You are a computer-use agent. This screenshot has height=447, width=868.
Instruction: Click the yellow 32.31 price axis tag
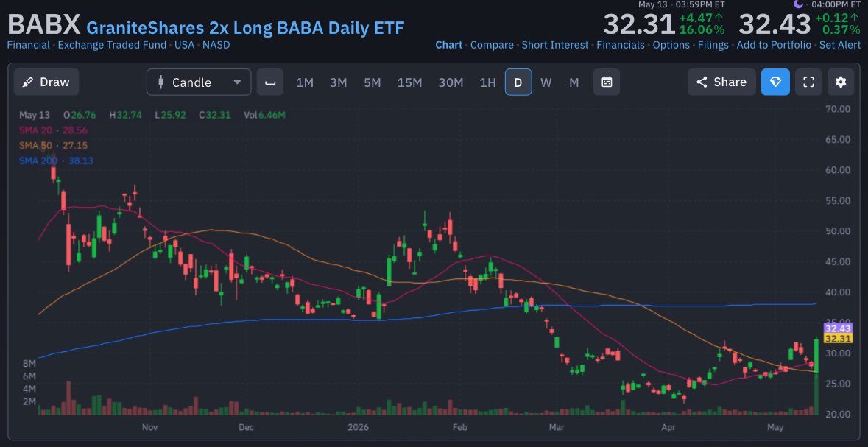pos(837,339)
